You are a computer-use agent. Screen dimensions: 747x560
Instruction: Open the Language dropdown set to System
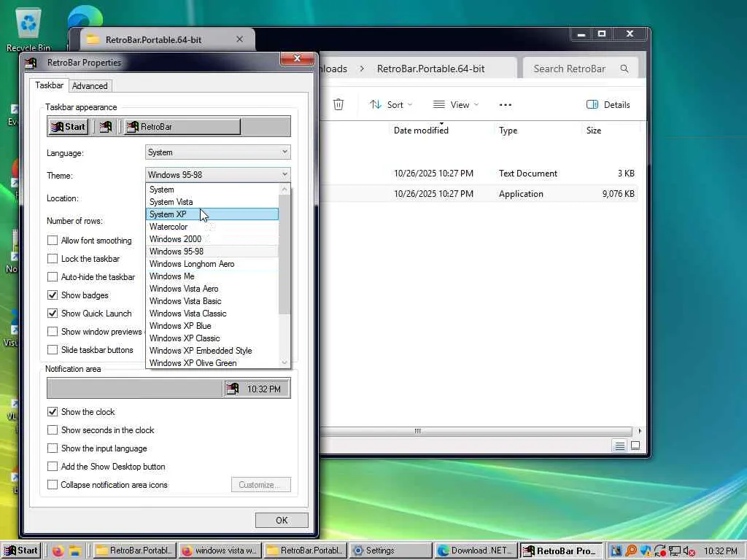coord(217,152)
